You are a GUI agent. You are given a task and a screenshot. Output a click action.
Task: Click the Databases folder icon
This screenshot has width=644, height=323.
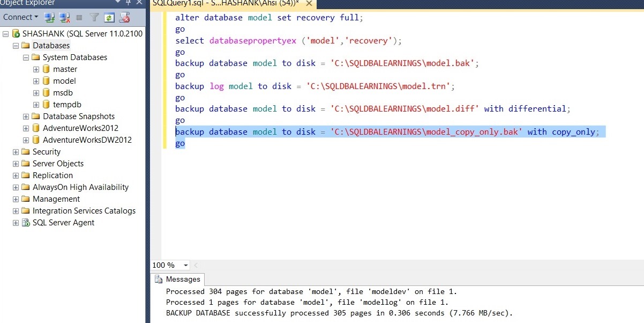[26, 46]
